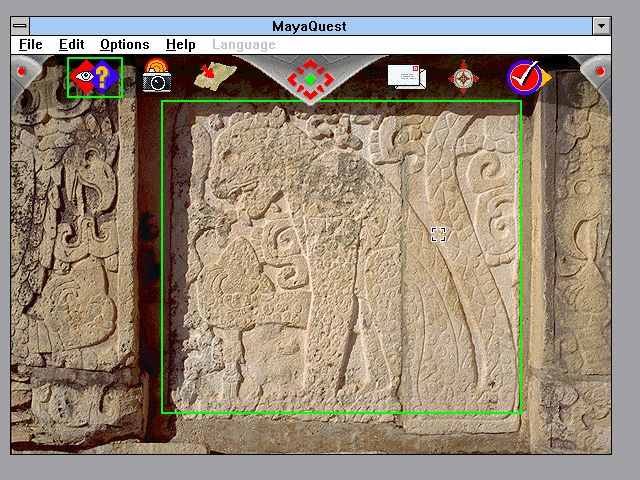Open the Options menu
Image resolution: width=640 pixels, height=480 pixels.
coord(125,44)
